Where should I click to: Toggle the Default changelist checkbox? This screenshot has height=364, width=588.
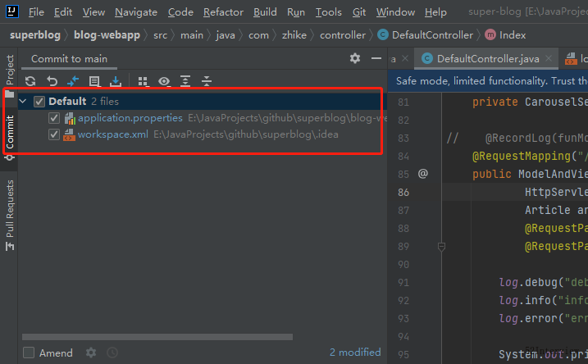point(39,101)
